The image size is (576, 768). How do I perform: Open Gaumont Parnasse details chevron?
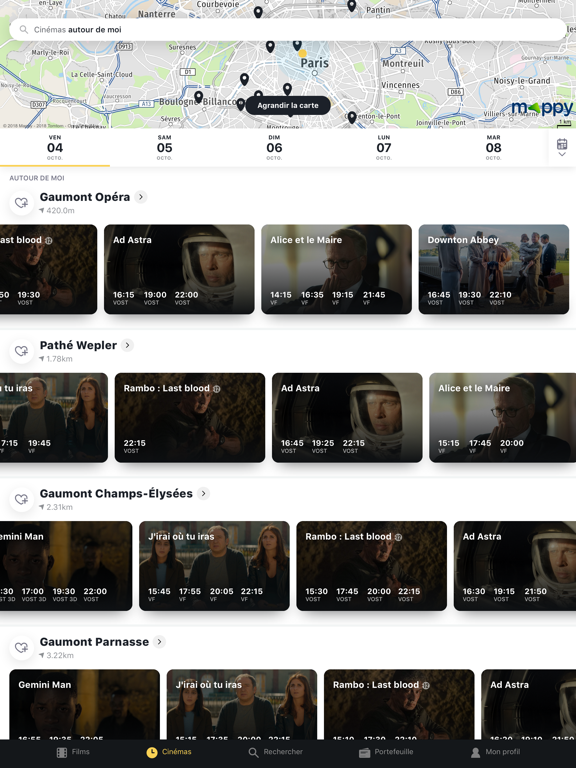159,642
